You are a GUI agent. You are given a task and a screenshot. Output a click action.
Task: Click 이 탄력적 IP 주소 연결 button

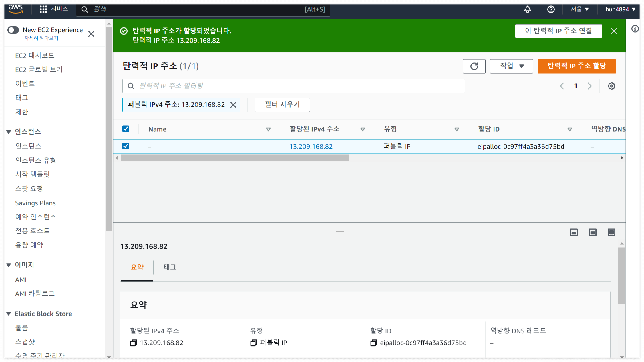[x=558, y=31]
